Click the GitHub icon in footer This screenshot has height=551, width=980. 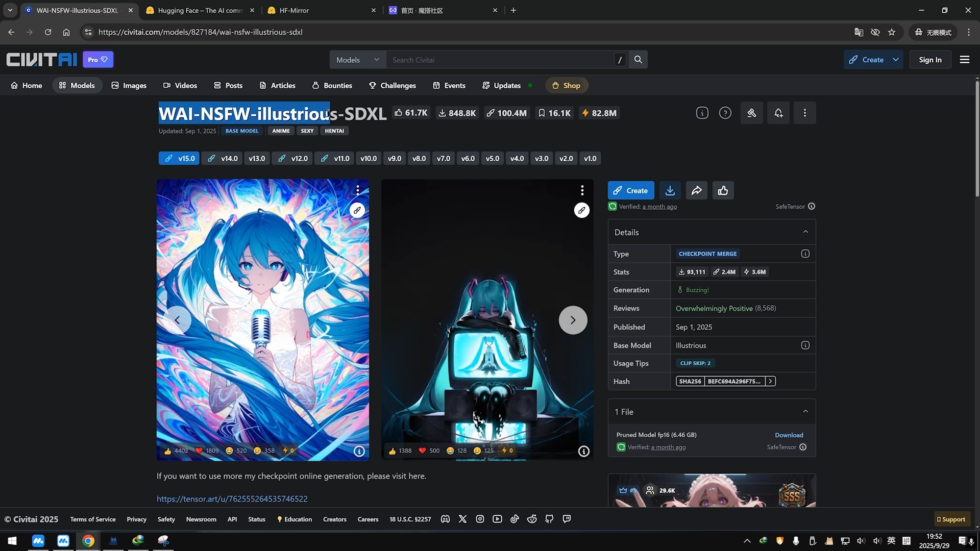(549, 519)
